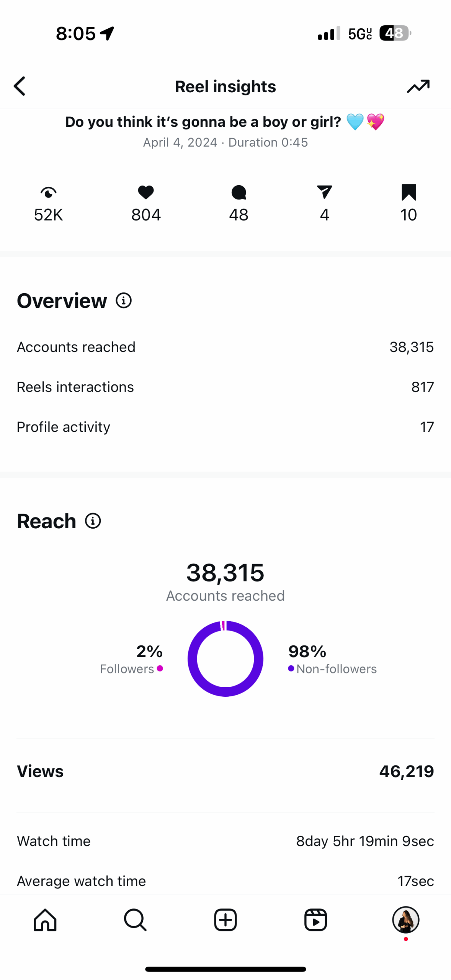Open the Search tab
The image size is (451, 980).
[135, 920]
